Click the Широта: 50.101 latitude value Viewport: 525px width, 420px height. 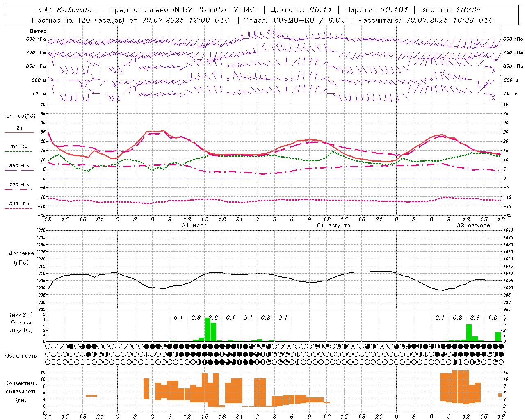pos(376,10)
